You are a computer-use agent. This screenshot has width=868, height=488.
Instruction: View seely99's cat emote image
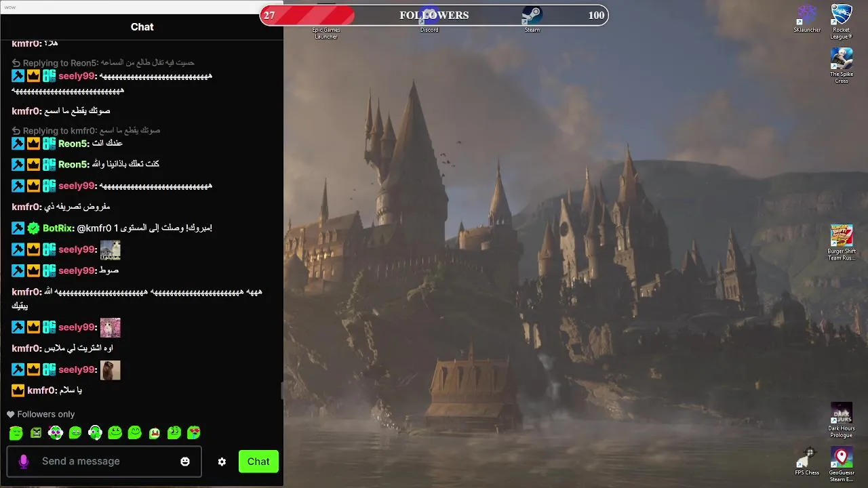(111, 250)
